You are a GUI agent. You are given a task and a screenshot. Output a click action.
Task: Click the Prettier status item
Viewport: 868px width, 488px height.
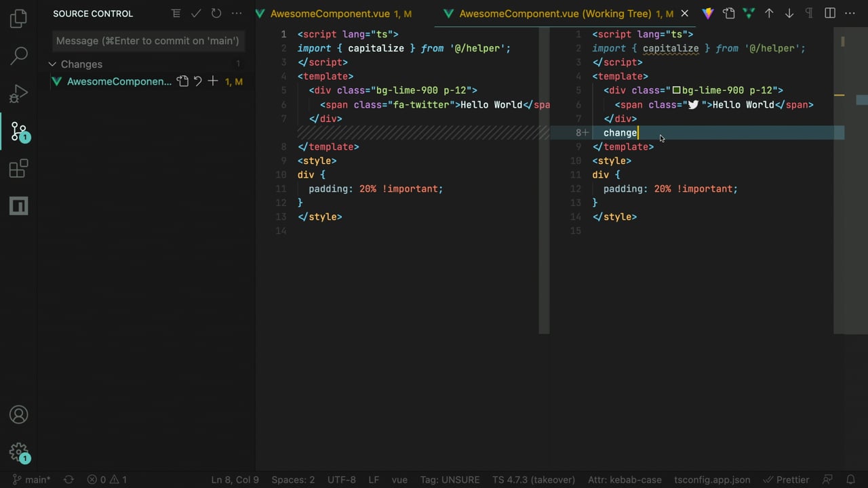tap(786, 480)
